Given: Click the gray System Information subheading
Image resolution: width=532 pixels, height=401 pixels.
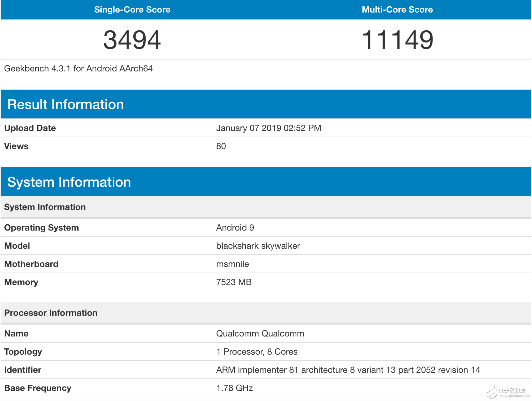Looking at the screenshot, I should pos(45,207).
